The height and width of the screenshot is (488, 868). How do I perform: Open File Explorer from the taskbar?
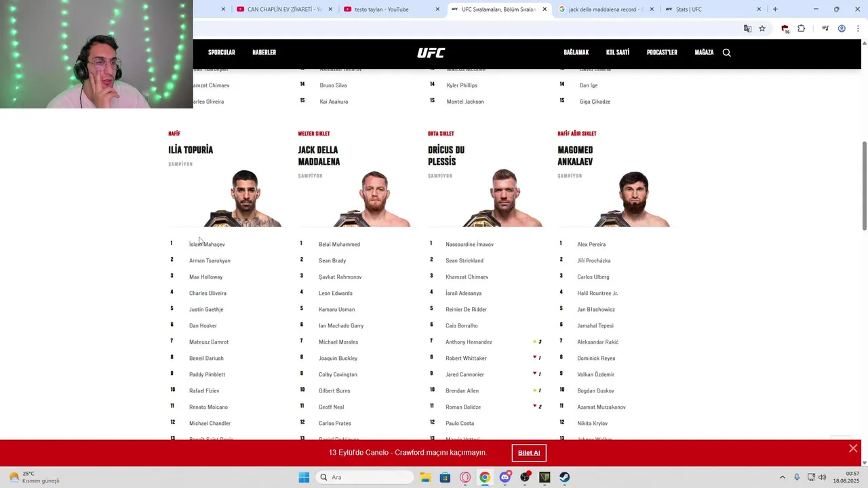(425, 477)
